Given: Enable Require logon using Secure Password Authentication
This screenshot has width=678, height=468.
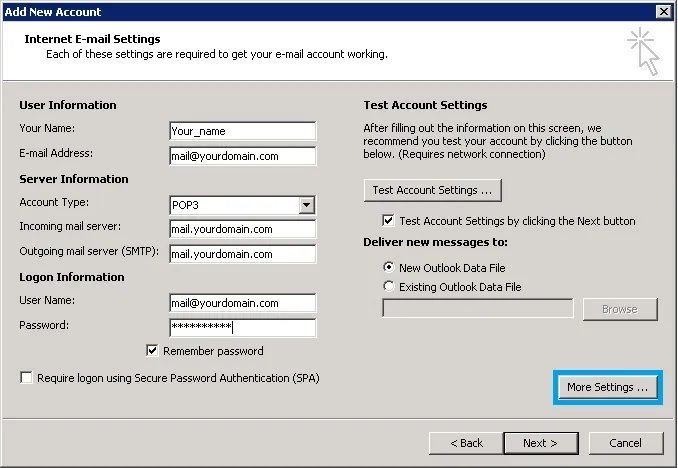Looking at the screenshot, I should click(x=26, y=378).
